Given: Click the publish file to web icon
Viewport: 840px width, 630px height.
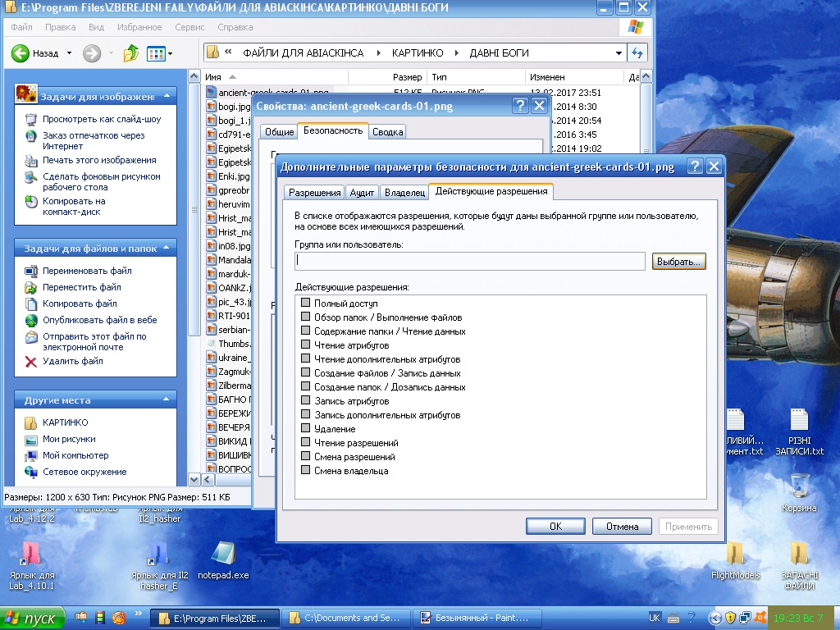Looking at the screenshot, I should 31,320.
